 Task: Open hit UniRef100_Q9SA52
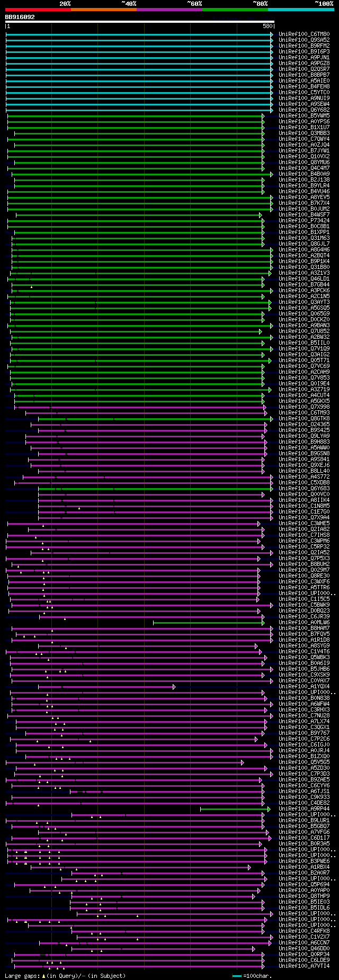pos(304,40)
